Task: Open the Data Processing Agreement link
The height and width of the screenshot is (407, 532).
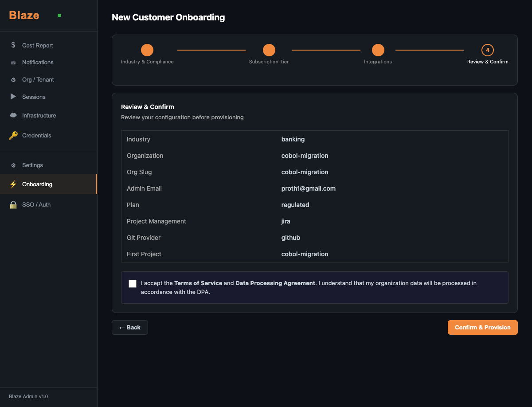Action: [x=275, y=283]
